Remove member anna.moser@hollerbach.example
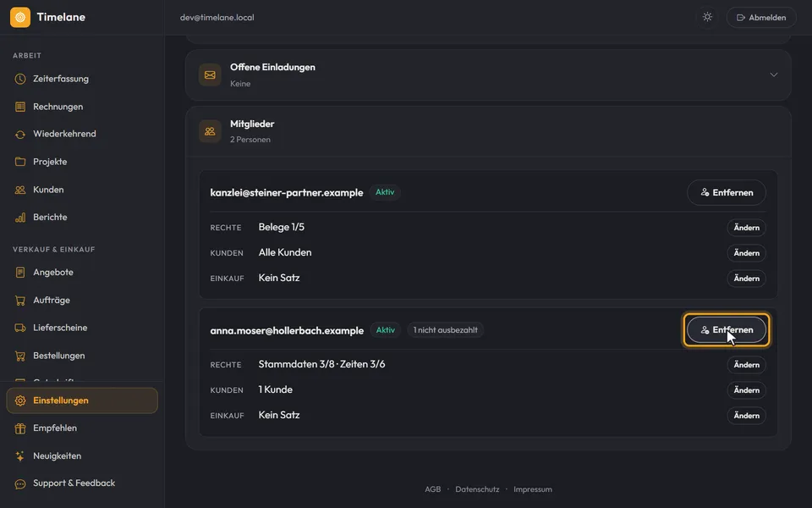Image resolution: width=812 pixels, height=508 pixels. (x=726, y=329)
